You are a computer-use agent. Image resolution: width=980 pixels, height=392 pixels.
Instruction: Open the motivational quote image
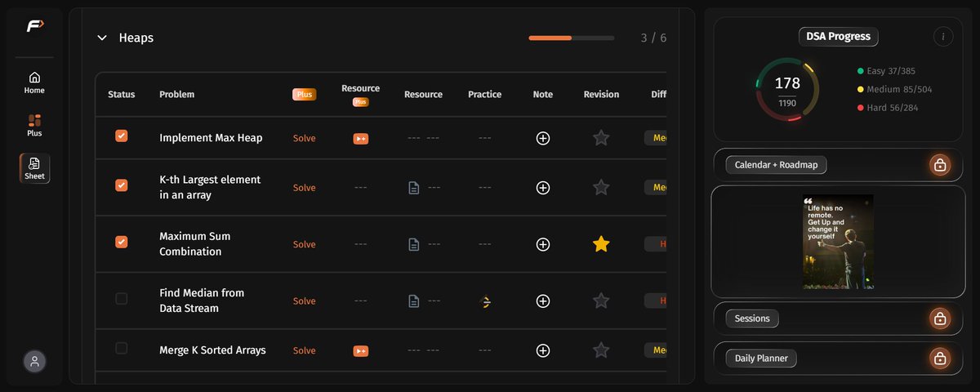(x=838, y=242)
